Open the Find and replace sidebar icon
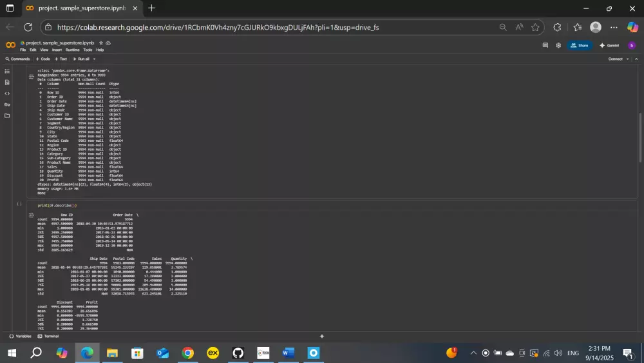This screenshot has width=644, height=363. tap(7, 83)
